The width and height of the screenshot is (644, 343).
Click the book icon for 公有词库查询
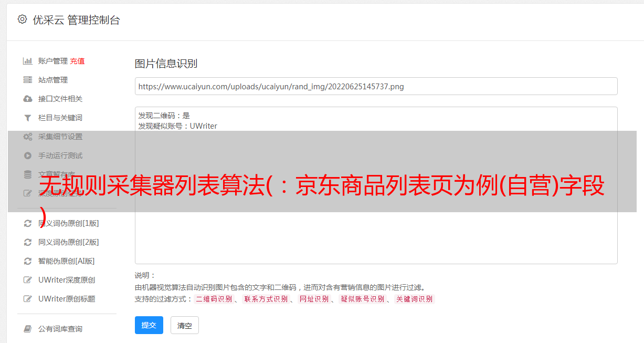(x=28, y=329)
